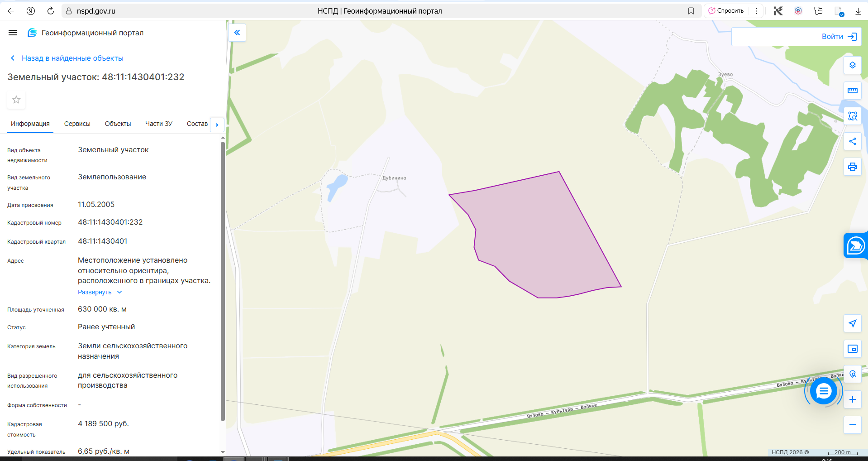Open the Части ЗУ tab
Viewport: 868px width, 461px height.
(158, 124)
